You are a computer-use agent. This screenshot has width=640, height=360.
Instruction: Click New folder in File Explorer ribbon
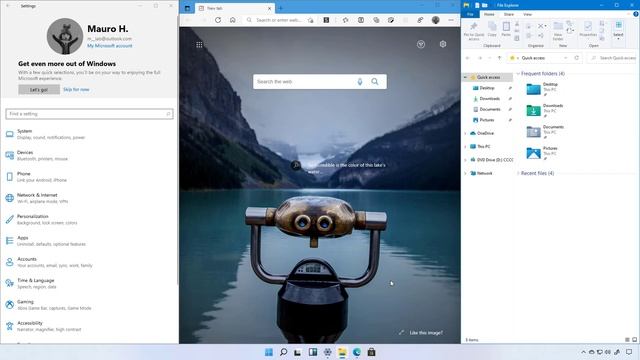[x=558, y=31]
